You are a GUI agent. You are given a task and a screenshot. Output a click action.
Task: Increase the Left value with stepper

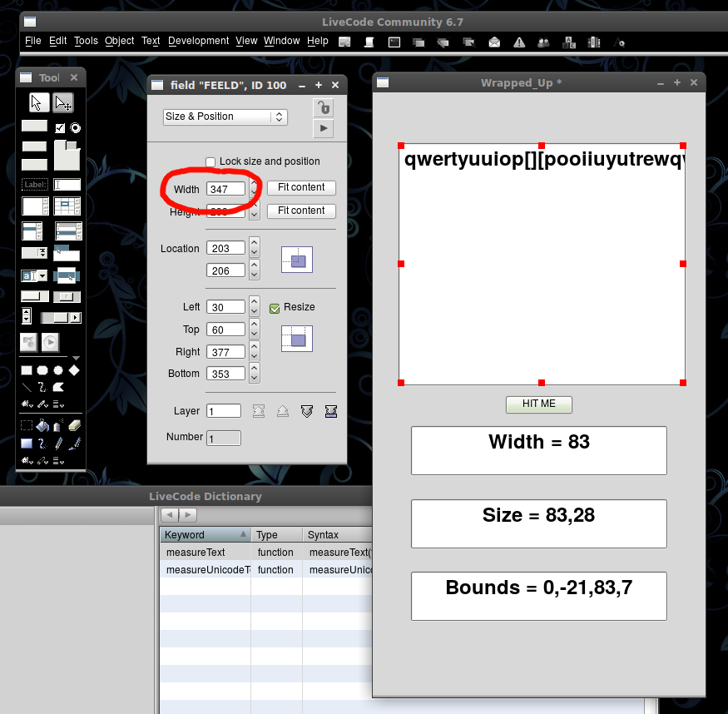(x=254, y=302)
